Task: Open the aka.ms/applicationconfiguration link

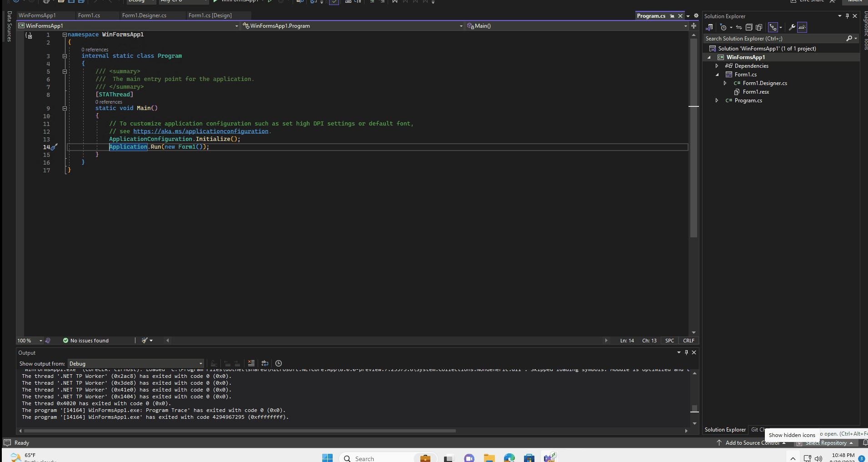Action: [x=200, y=131]
